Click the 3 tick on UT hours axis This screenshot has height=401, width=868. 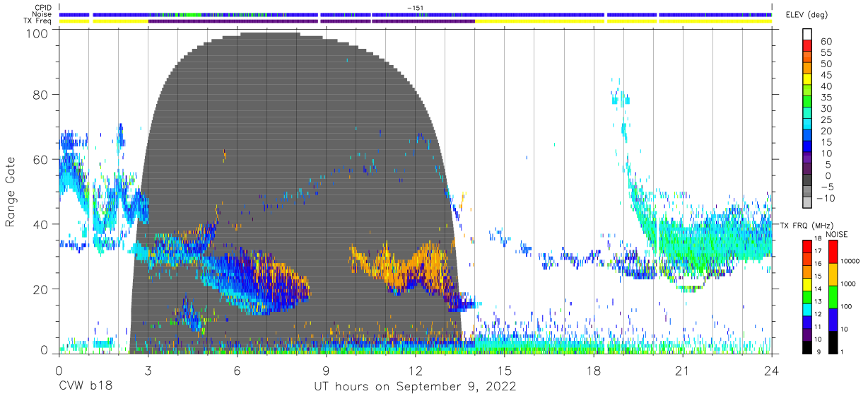tap(148, 370)
